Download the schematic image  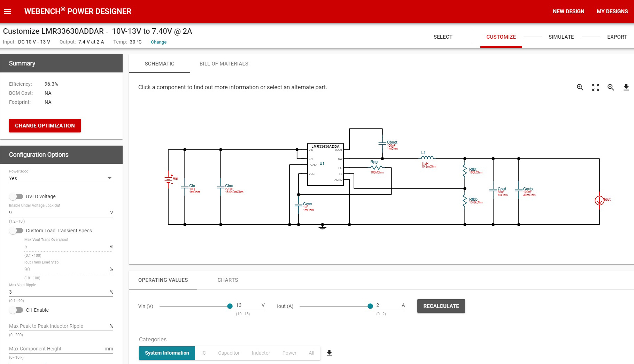click(626, 87)
